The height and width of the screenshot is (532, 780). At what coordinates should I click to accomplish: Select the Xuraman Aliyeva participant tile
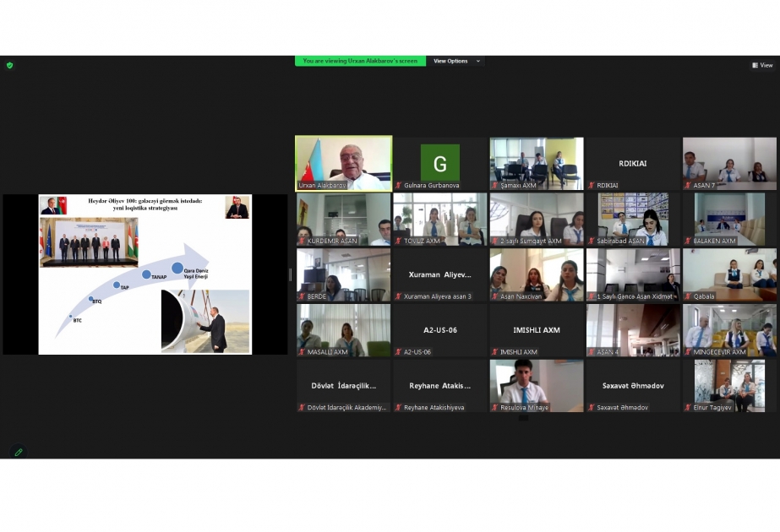coord(439,274)
